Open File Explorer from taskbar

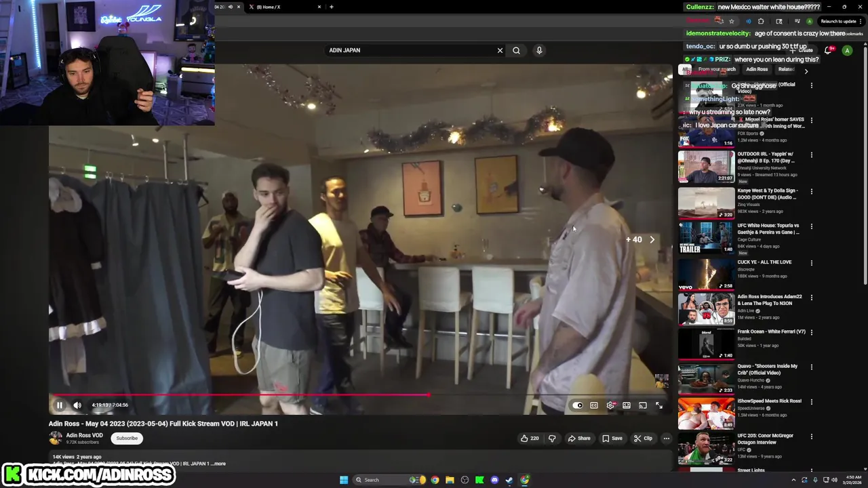pos(450,480)
